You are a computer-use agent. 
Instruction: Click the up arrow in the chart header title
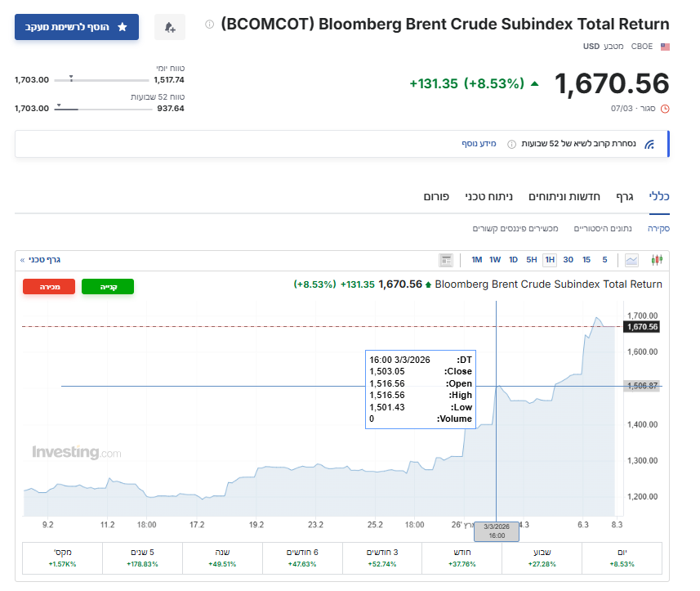coord(429,284)
